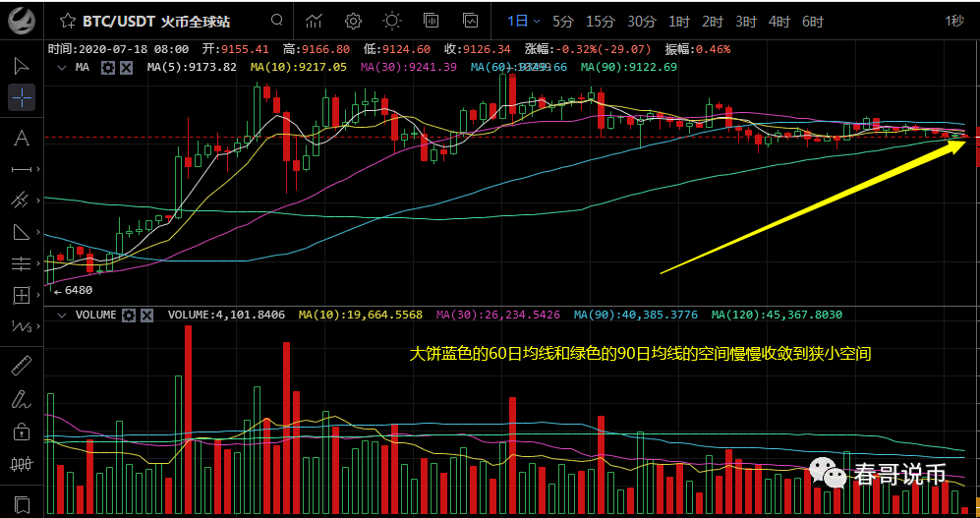Switch to the 4时 timeframe

click(x=779, y=21)
